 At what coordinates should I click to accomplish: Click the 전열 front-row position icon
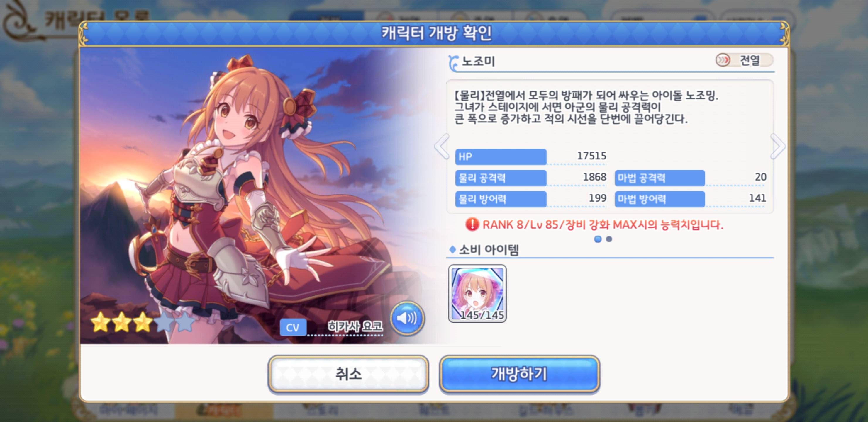723,60
